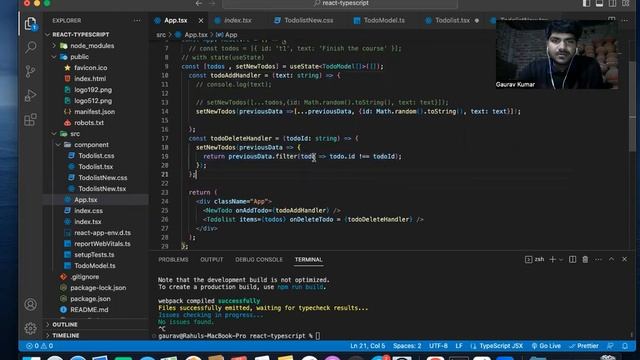Kill the terminal with trash icon
Viewport: 640px width, 360px height.
[x=585, y=259]
